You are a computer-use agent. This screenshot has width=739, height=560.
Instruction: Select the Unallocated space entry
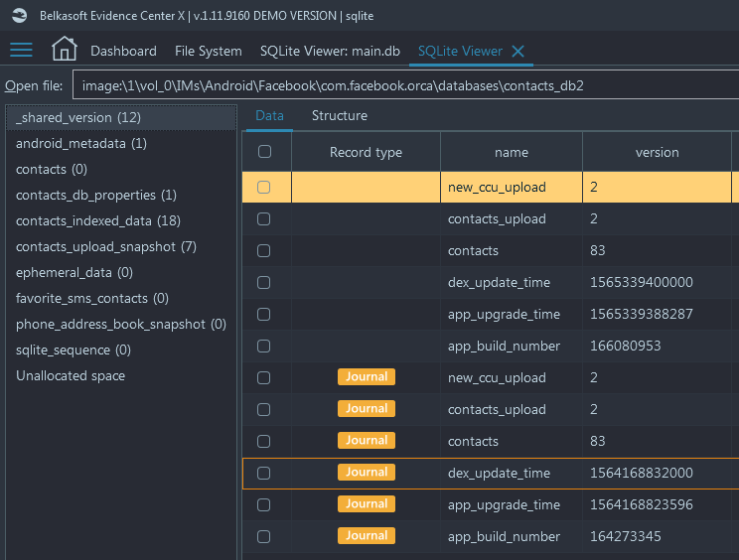[x=71, y=376]
